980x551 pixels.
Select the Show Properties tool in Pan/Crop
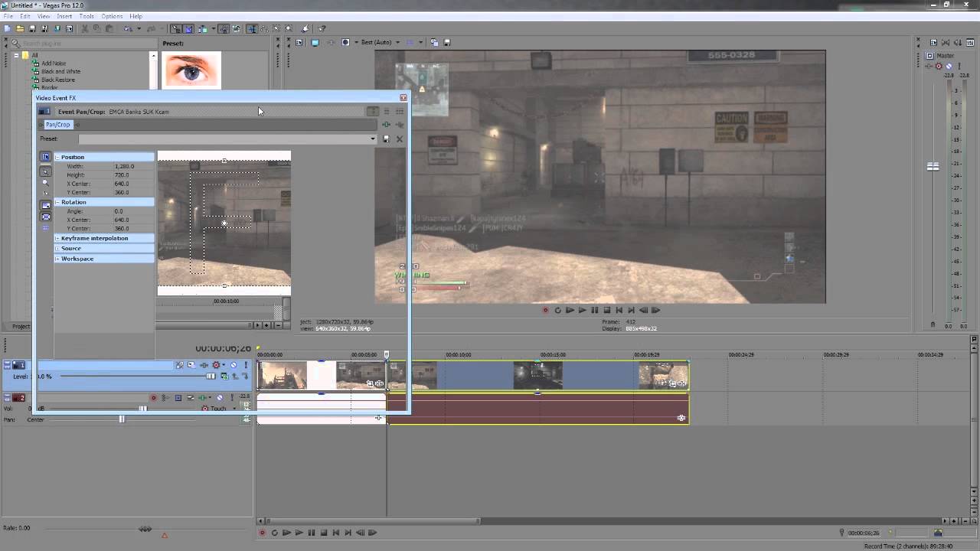45,157
